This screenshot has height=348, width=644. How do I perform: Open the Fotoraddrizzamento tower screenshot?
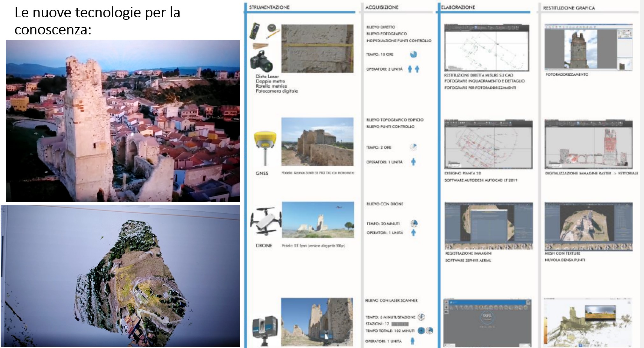click(588, 47)
